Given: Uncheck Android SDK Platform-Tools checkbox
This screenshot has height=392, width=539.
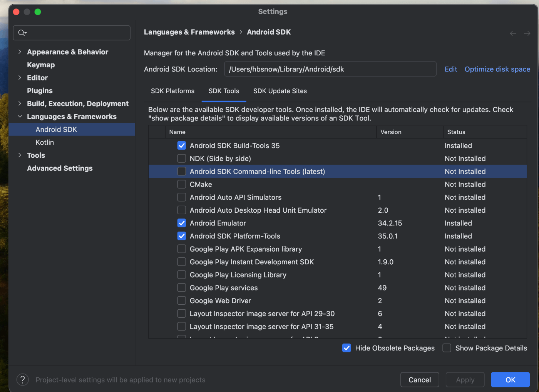Looking at the screenshot, I should tap(182, 236).
